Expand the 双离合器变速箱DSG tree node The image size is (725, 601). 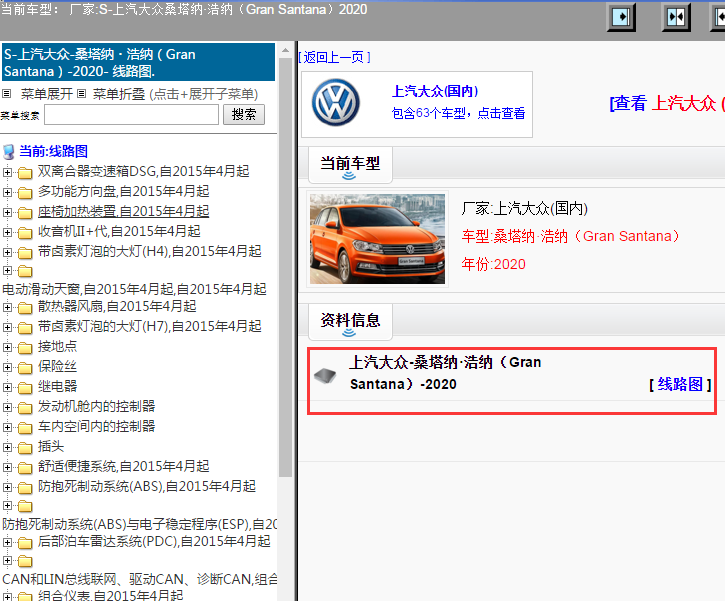[7, 172]
